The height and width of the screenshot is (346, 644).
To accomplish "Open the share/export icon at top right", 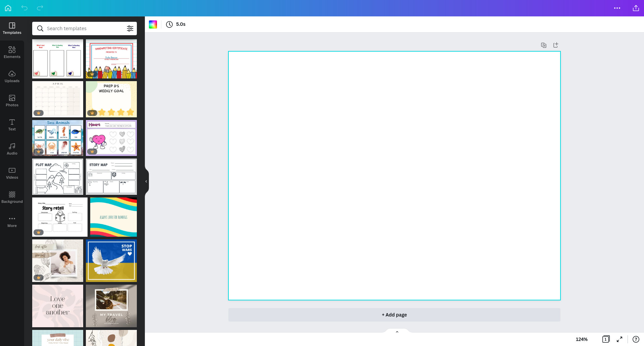I will [x=636, y=8].
